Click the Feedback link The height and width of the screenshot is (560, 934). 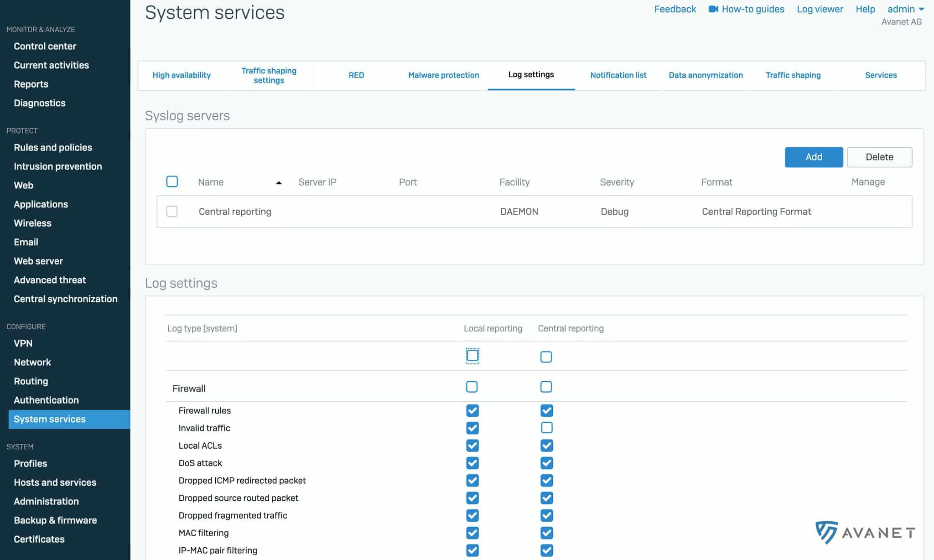tap(675, 9)
